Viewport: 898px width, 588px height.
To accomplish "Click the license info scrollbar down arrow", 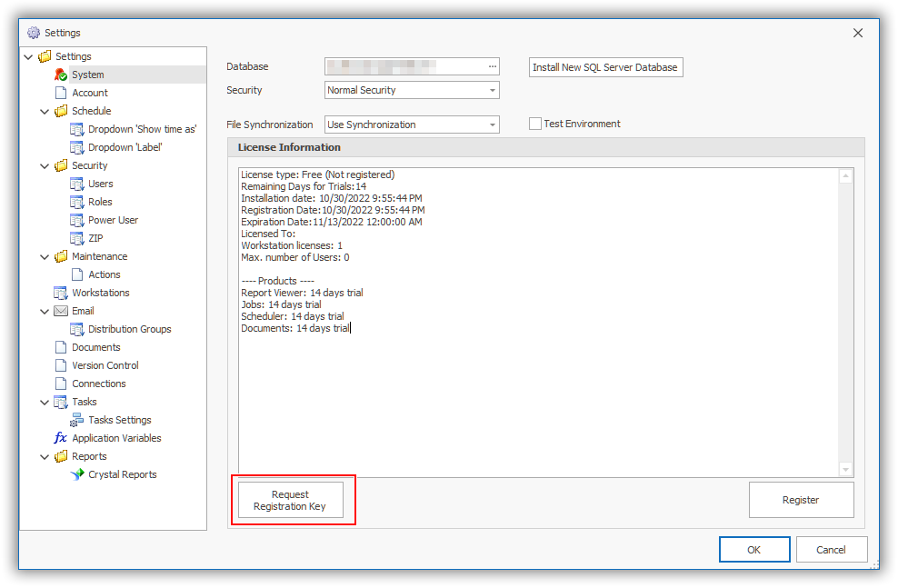I will coord(846,469).
